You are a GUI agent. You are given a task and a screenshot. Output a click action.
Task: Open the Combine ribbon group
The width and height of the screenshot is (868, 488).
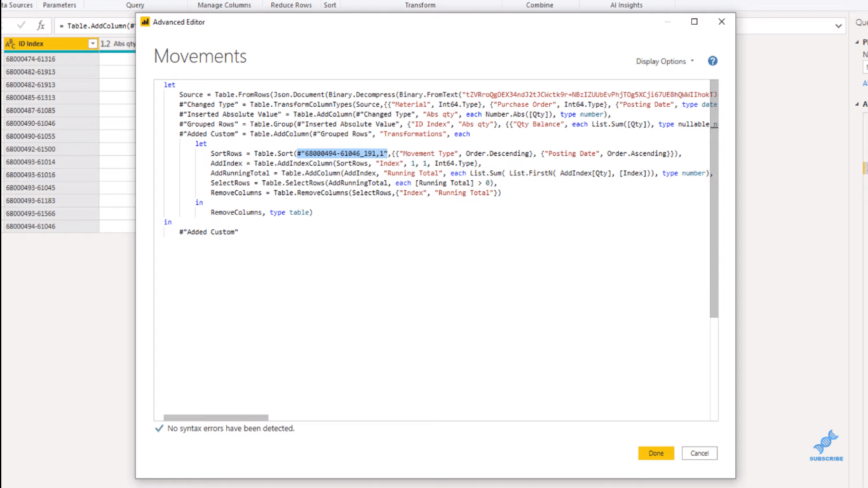click(x=539, y=5)
